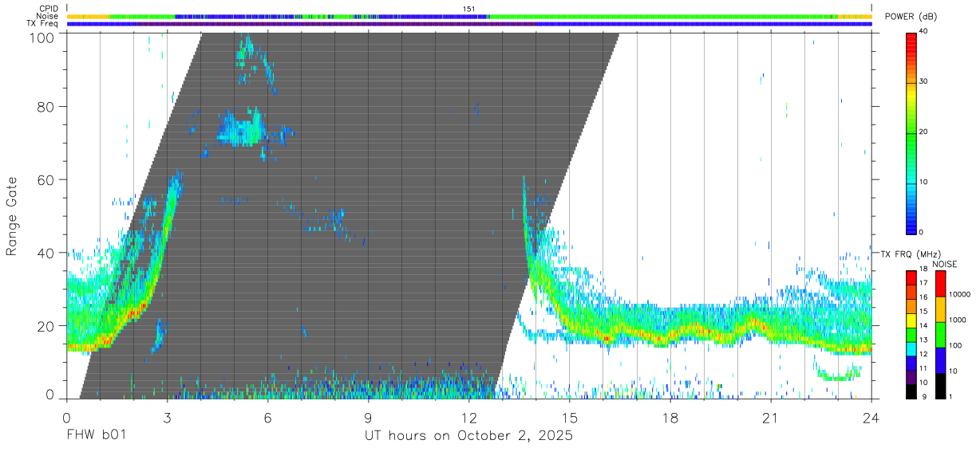Viewport: 980px width, 452px height.
Task: Click the Noise row label at top left
Action: coord(48,16)
